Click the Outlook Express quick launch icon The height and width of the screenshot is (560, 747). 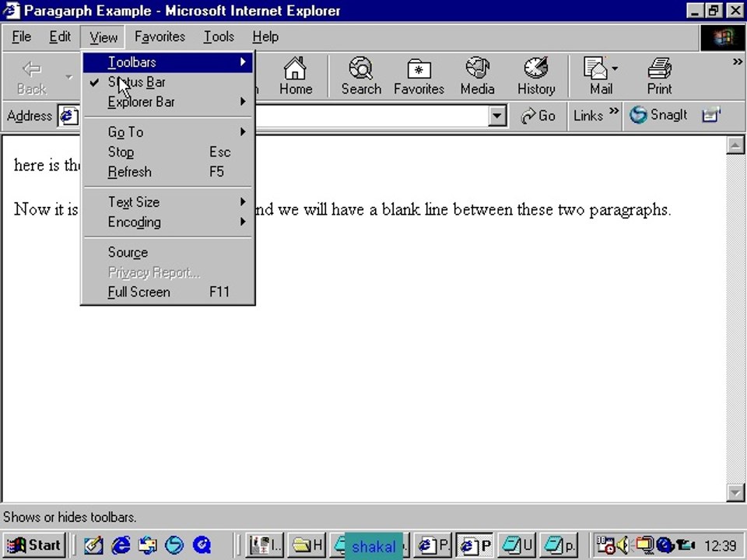point(148,544)
